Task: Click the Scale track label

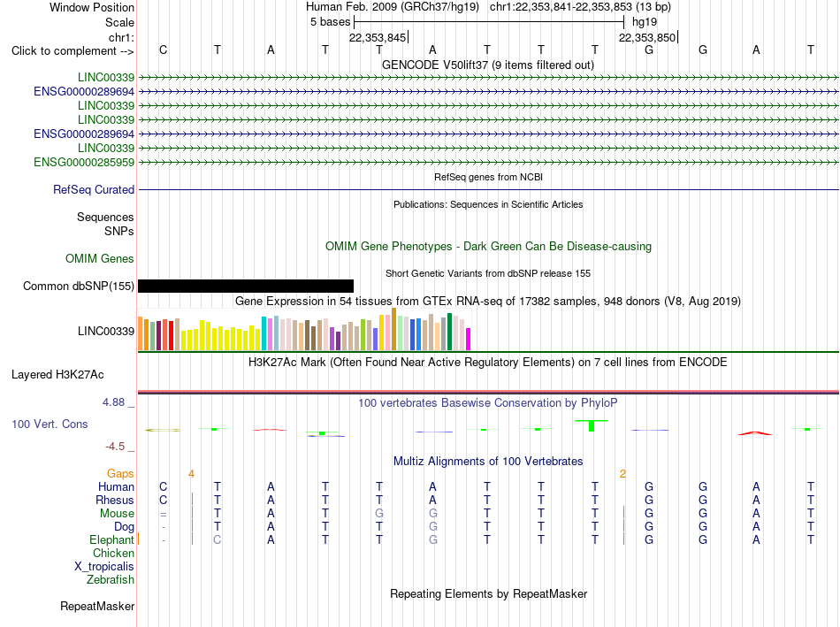Action: pos(119,22)
